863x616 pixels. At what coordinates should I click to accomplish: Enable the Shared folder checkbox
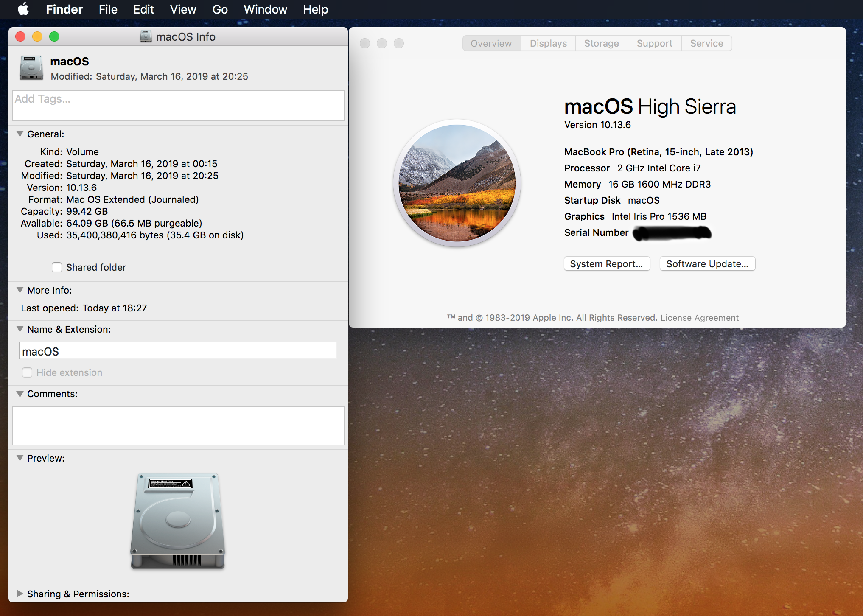[57, 267]
